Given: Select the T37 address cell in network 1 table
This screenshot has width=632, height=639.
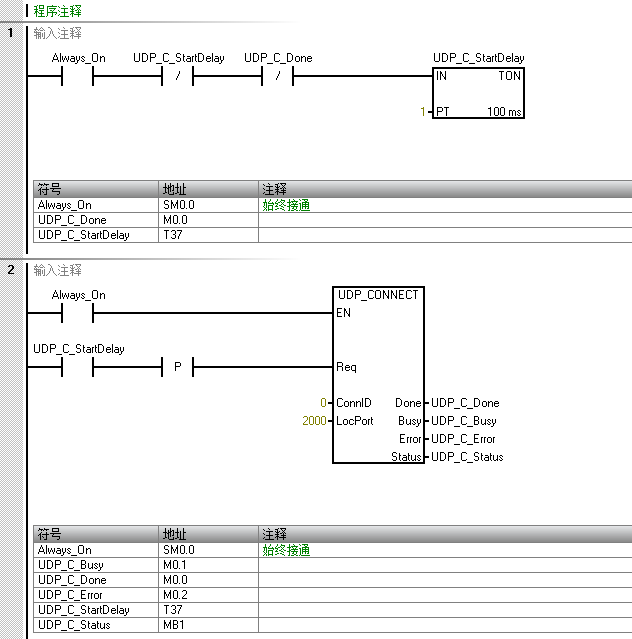Looking at the screenshot, I should [208, 235].
